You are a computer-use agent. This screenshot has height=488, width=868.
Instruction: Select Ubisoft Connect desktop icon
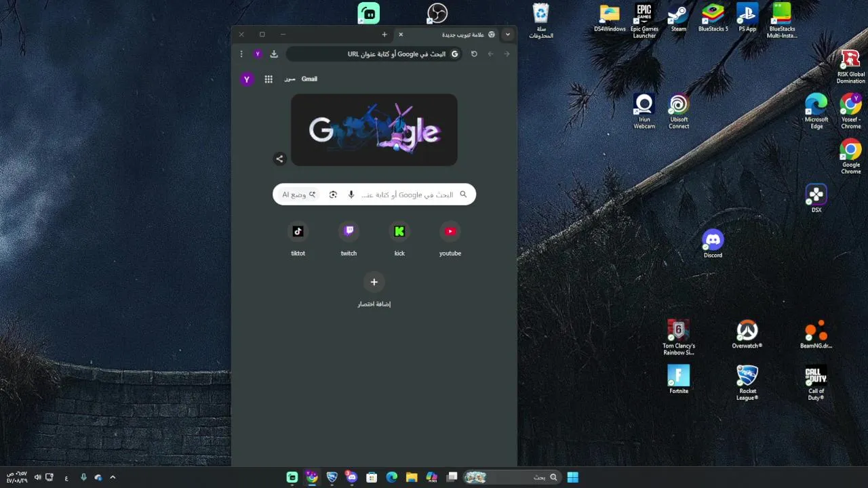[x=678, y=111]
